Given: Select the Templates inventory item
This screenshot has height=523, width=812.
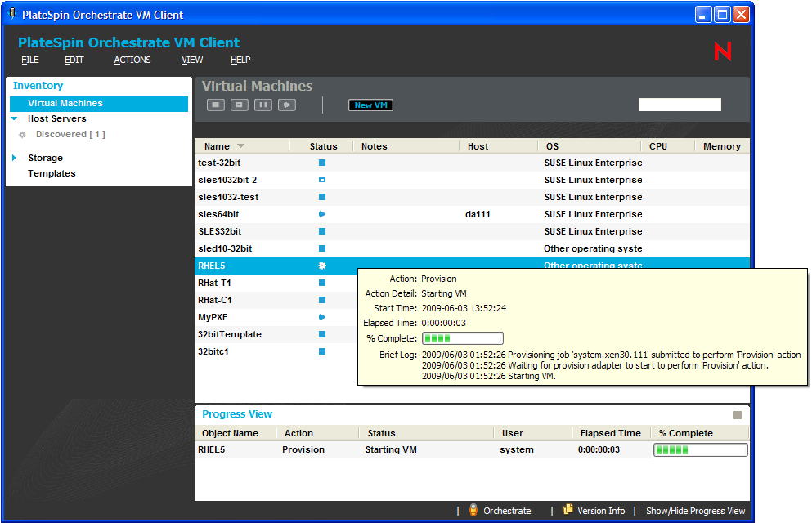Looking at the screenshot, I should coord(52,173).
